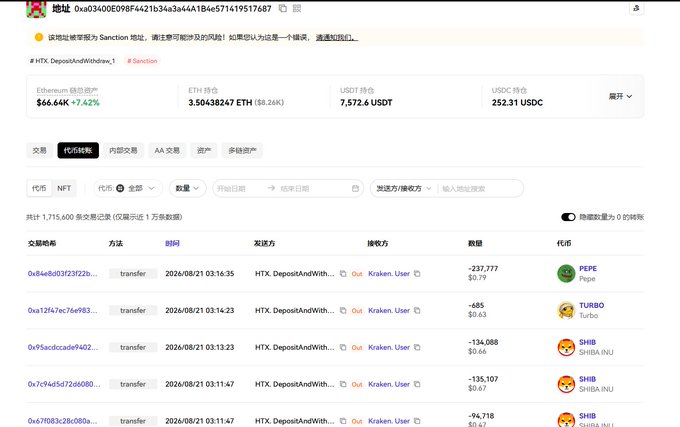The image size is (680, 427).
Task: Click the share icon at top right
Action: pos(636,8)
